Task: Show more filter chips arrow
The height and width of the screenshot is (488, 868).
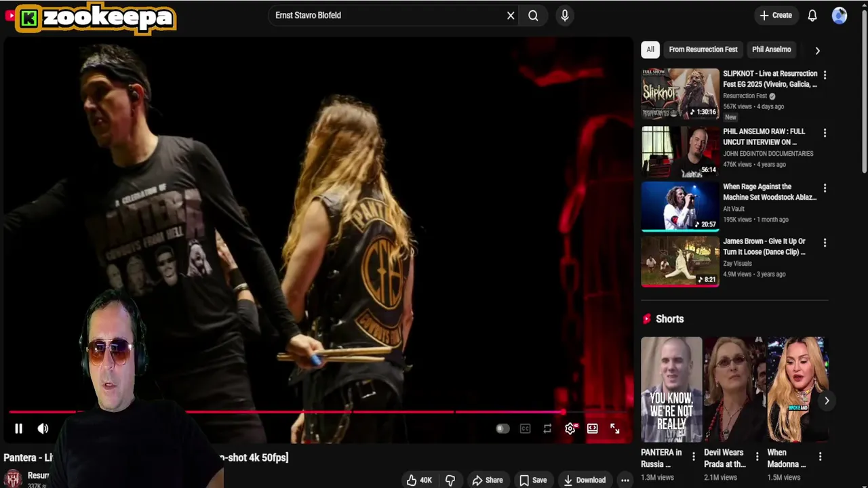Action: (x=817, y=50)
